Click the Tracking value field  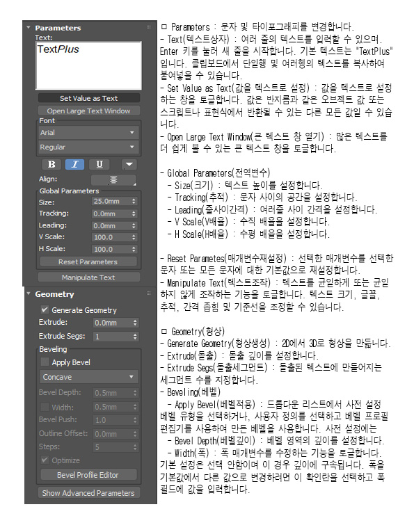[x=111, y=213]
